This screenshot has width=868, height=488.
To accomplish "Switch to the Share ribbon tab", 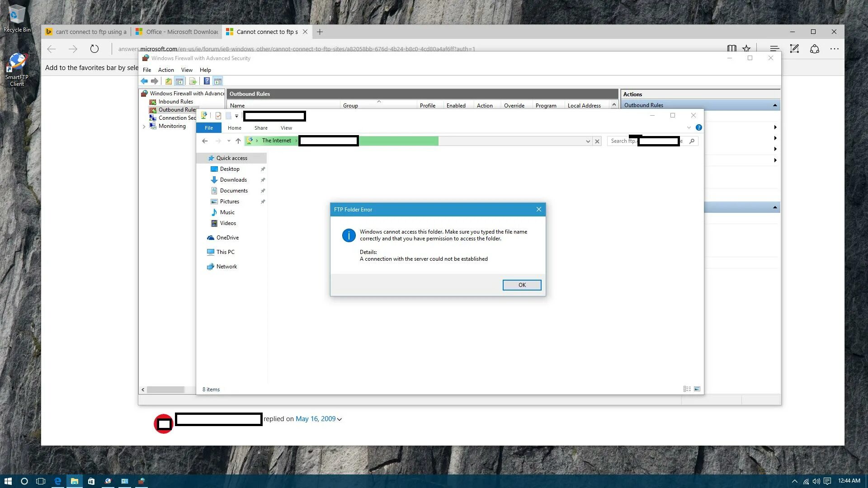I will (x=261, y=128).
